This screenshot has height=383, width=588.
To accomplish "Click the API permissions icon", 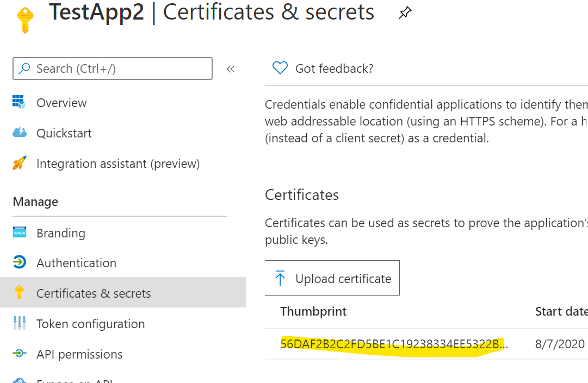I will [x=20, y=353].
